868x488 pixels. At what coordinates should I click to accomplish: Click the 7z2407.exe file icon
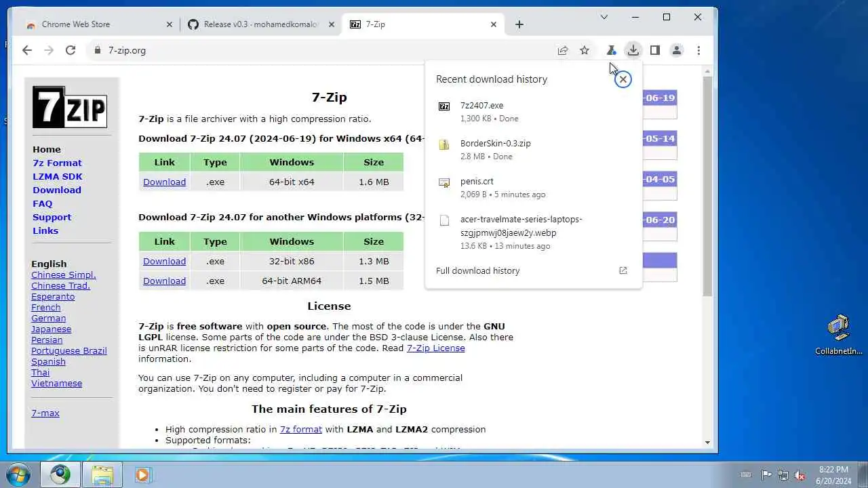444,106
